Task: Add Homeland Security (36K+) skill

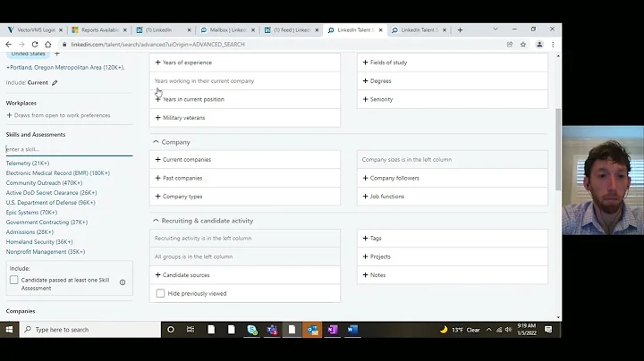Action: (39, 242)
